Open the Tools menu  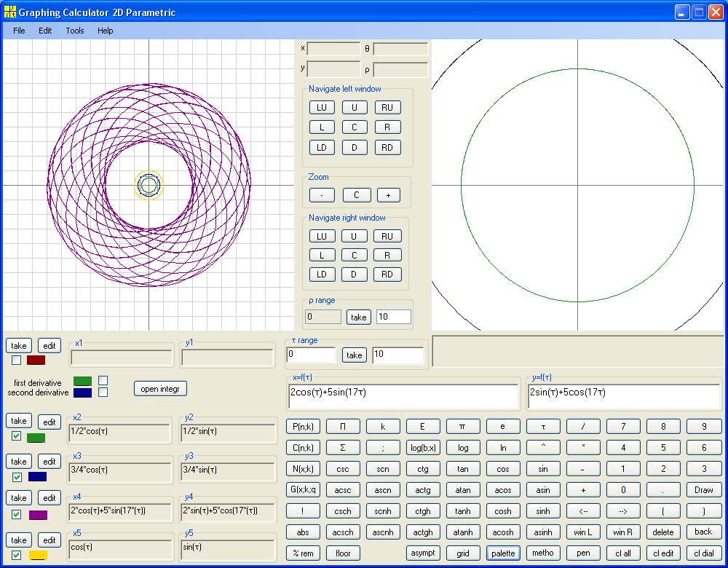(75, 31)
